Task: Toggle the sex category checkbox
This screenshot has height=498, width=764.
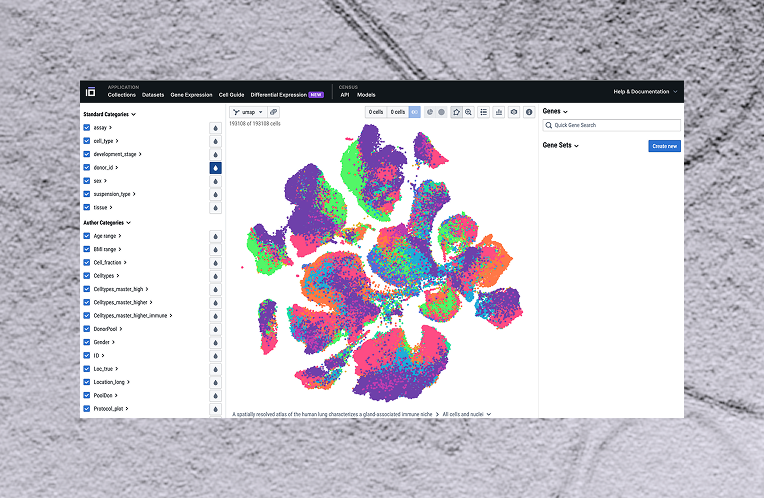Action: (87, 181)
